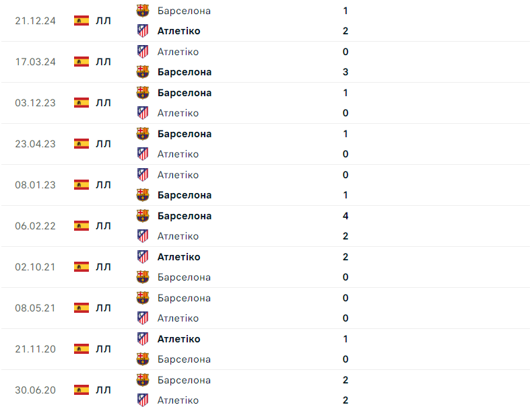
Task: Click Spain flag next to 21.12.24
Action: click(x=81, y=20)
